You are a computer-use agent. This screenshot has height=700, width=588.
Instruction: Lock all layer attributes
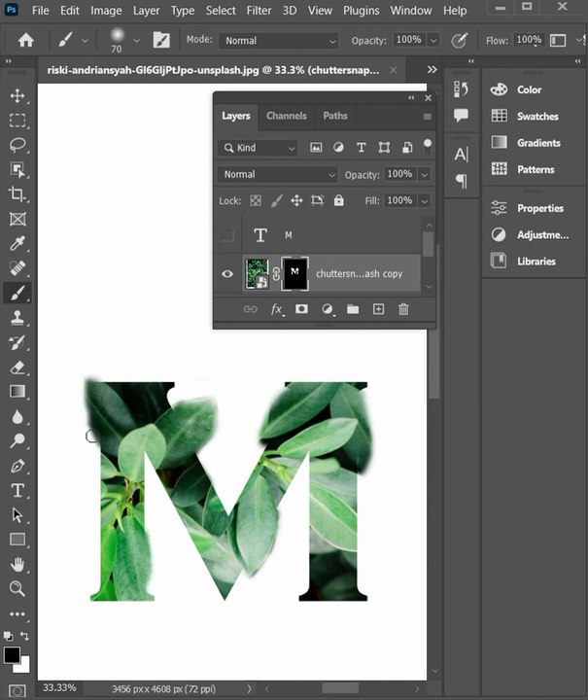(x=338, y=200)
